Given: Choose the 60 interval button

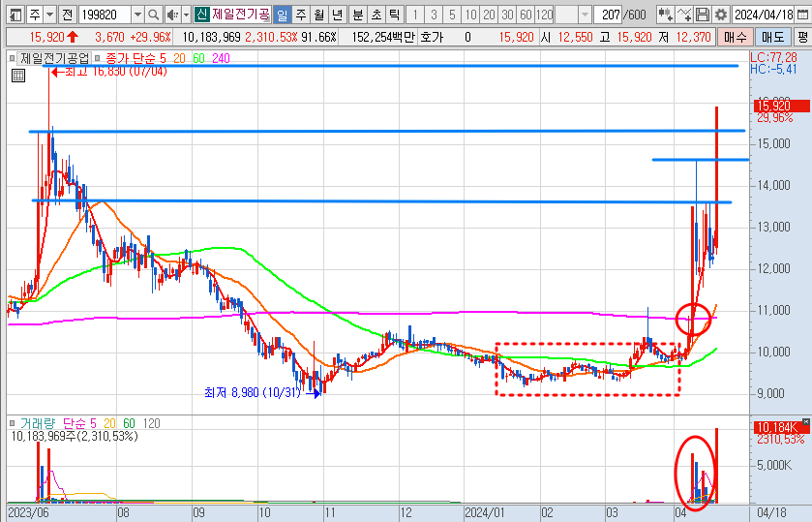Looking at the screenshot, I should (526, 15).
